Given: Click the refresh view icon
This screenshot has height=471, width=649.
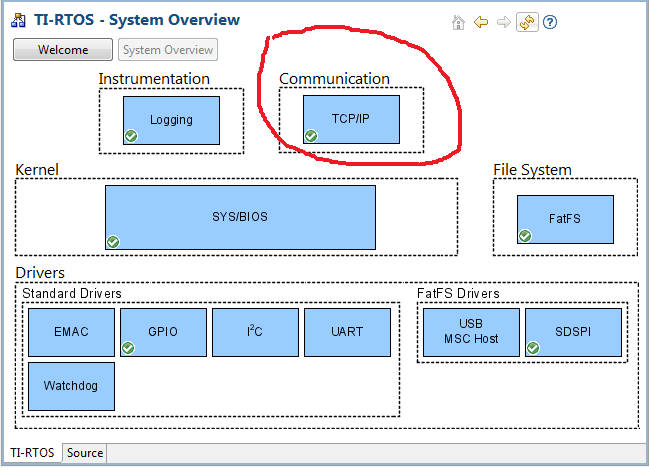Looking at the screenshot, I should point(527,22).
